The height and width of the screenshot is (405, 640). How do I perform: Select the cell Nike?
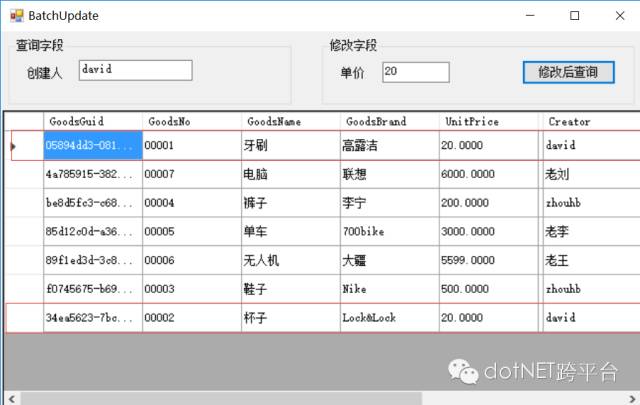389,289
